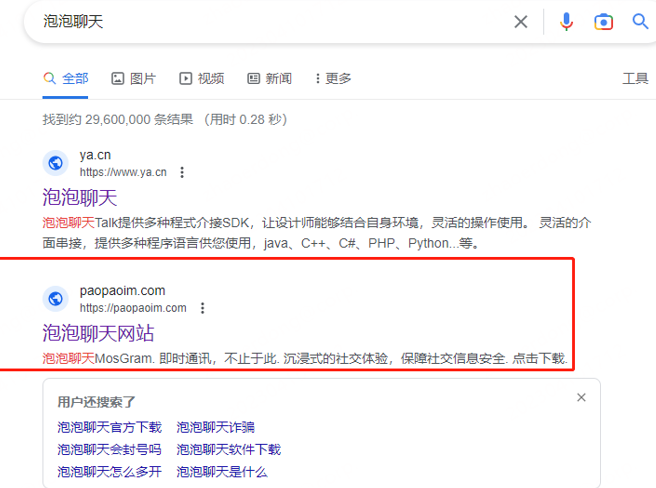Image resolution: width=656 pixels, height=488 pixels.
Task: Click the https://www.ya.cn URL text
Action: 123,172
